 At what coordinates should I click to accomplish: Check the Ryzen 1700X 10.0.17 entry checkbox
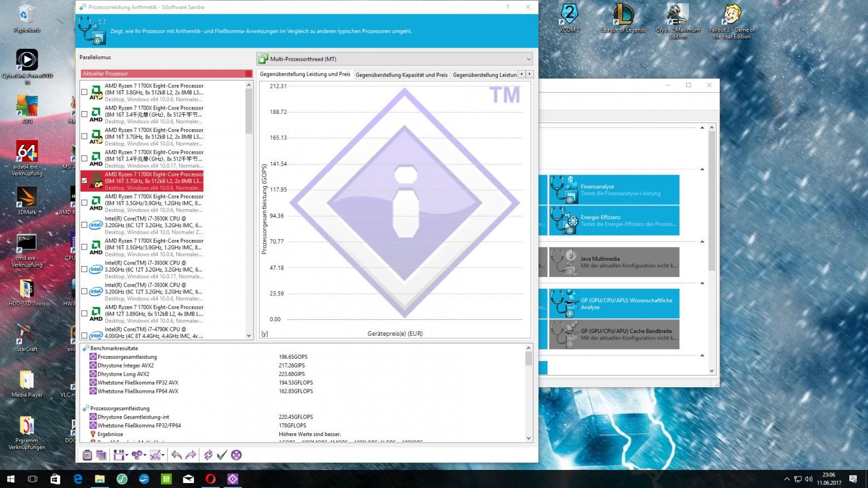pos(84,158)
